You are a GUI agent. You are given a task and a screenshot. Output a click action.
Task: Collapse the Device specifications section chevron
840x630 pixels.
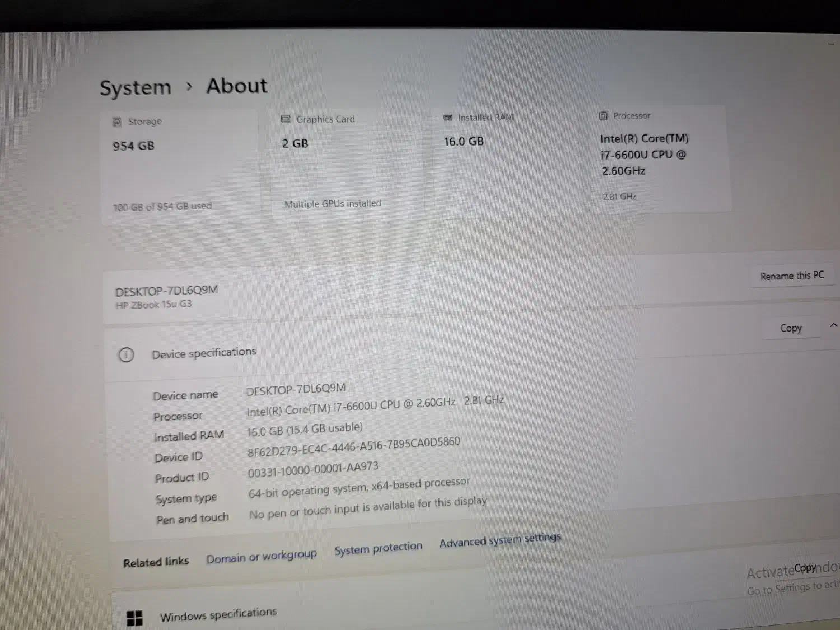tap(833, 325)
